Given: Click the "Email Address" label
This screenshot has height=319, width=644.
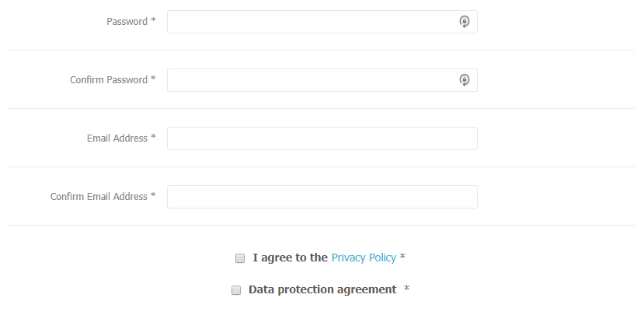Looking at the screenshot, I should pos(117,138).
